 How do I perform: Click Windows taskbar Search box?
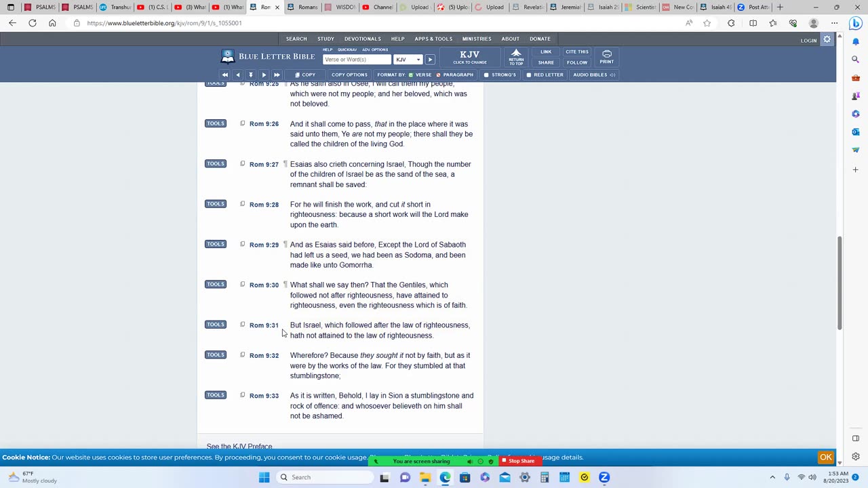tap(325, 477)
